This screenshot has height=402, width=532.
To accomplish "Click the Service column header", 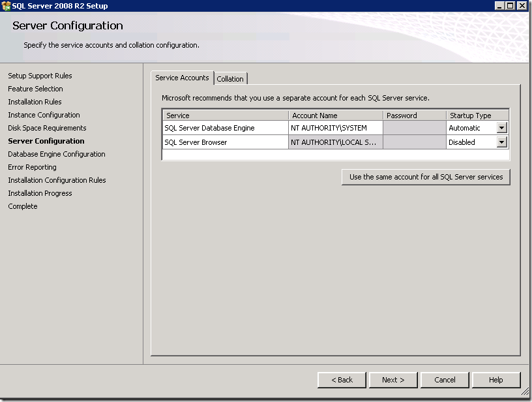I will [226, 116].
